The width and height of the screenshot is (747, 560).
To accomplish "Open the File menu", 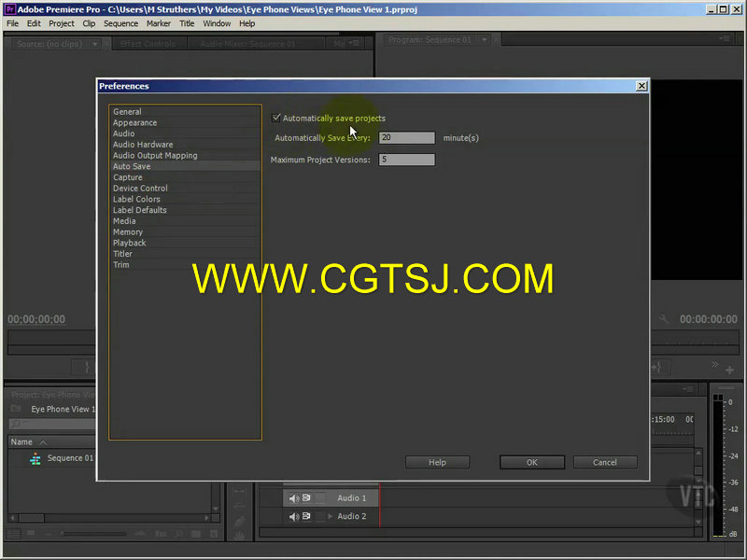I will click(x=13, y=23).
